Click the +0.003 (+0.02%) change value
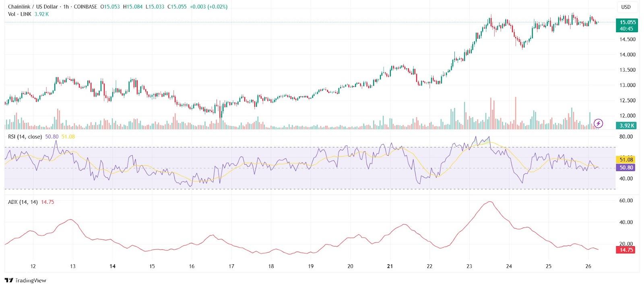The height and width of the screenshot is (288, 644). 208,7
